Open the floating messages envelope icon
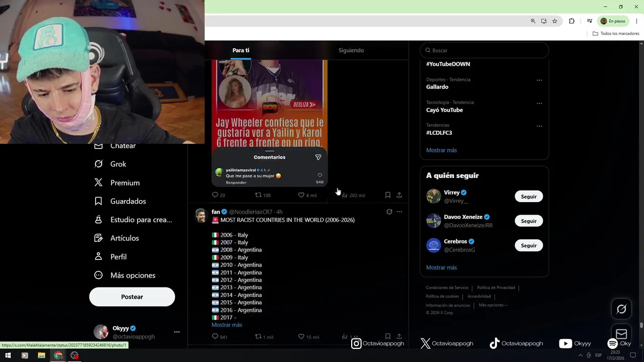Viewport: 644px width, 362px height. 621,334
